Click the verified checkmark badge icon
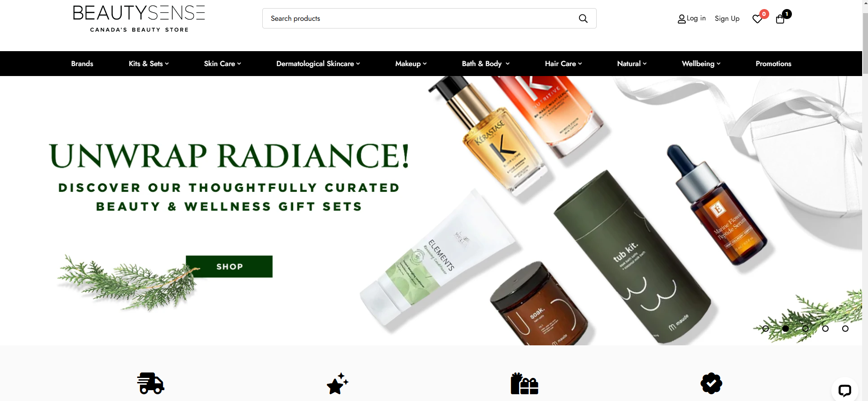This screenshot has width=868, height=401. tap(711, 383)
